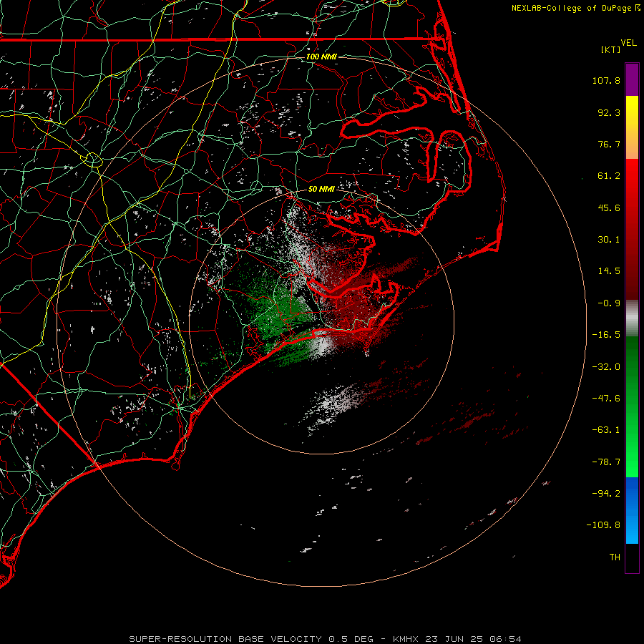644x644 pixels.
Task: Select the 92.3 velocity scale value
Action: pyautogui.click(x=609, y=112)
